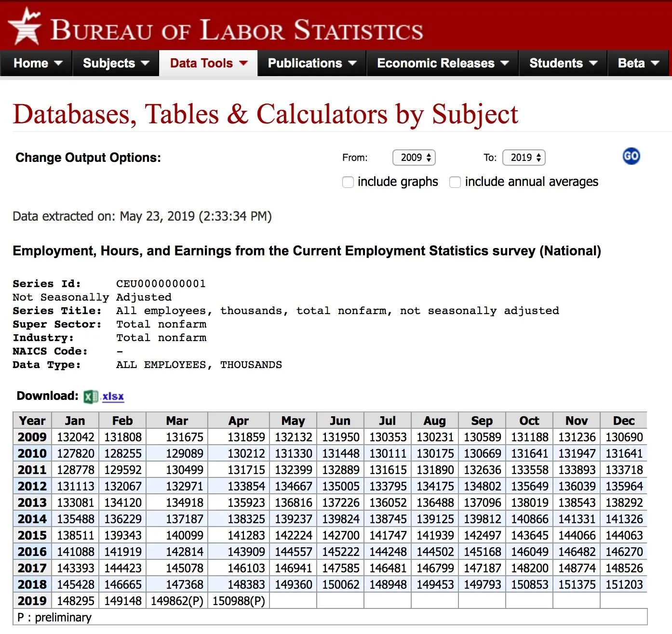The height and width of the screenshot is (634, 672).
Task: Click the 2019 year row header
Action: click(x=32, y=601)
